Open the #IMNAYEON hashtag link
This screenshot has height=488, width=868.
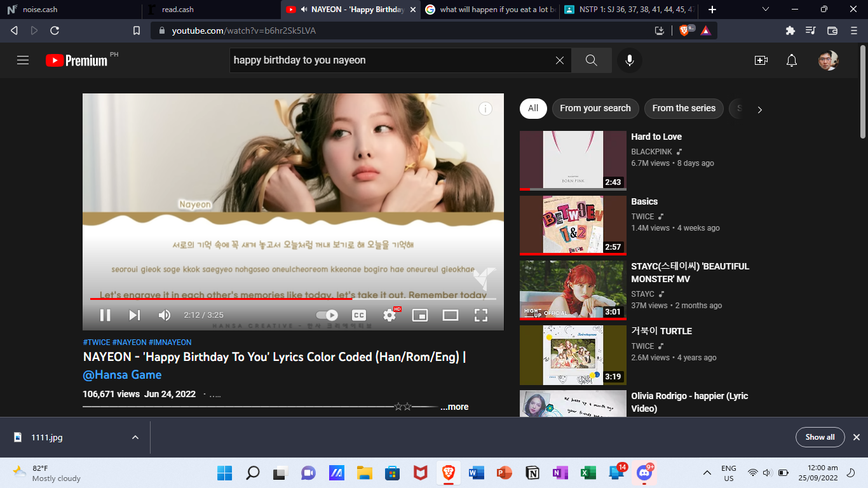(x=170, y=342)
